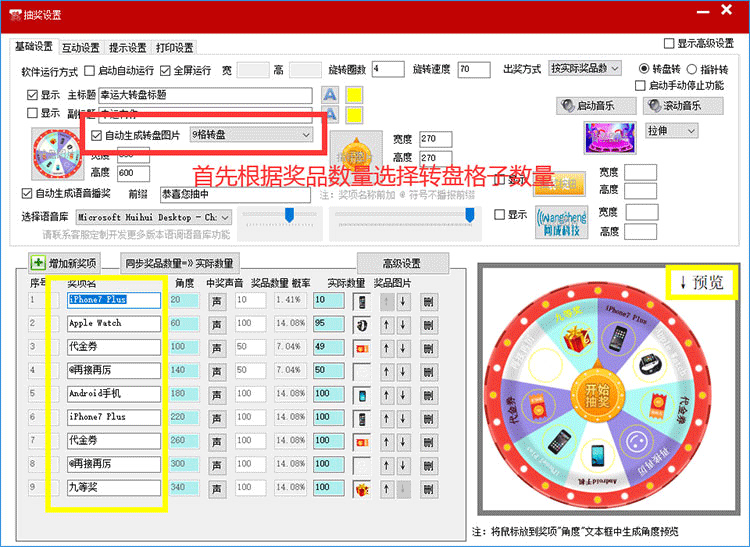750x547 pixels.
Task: Open the voice library dropdown
Action: (x=154, y=218)
